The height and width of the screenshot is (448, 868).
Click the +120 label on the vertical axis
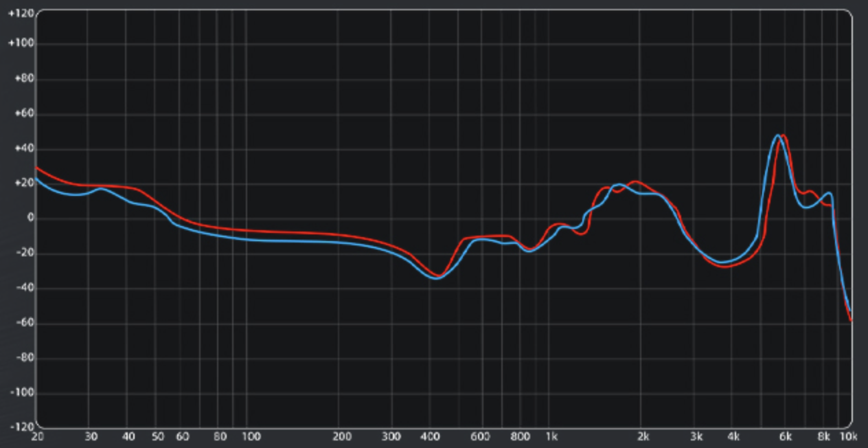21,13
